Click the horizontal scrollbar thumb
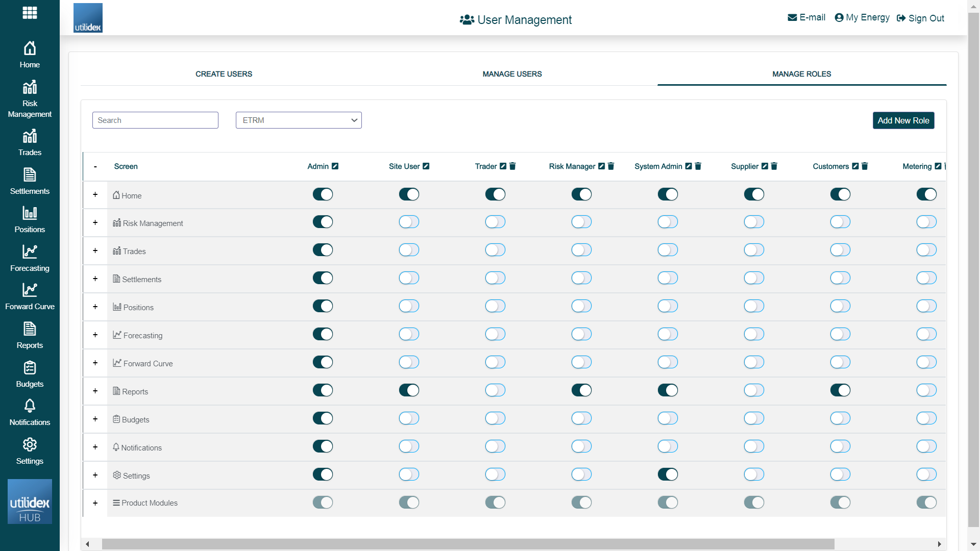Screen dimensions: 980x551 click(x=468, y=544)
